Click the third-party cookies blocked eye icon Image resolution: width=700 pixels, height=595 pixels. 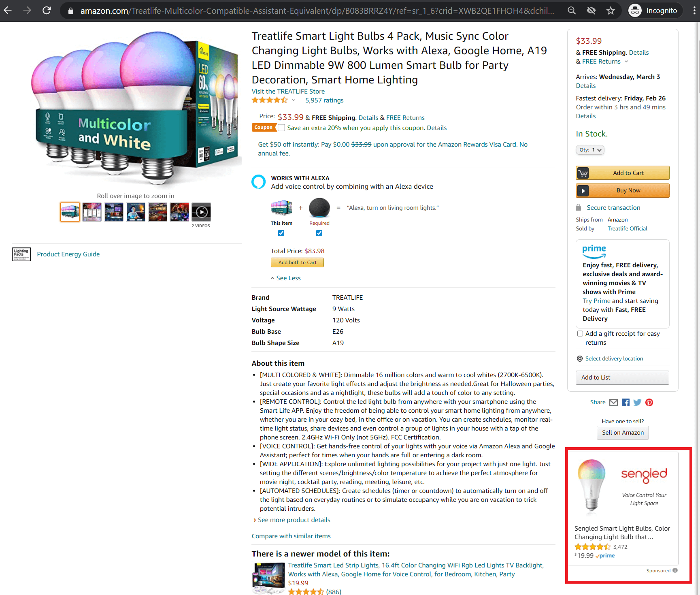pos(591,11)
